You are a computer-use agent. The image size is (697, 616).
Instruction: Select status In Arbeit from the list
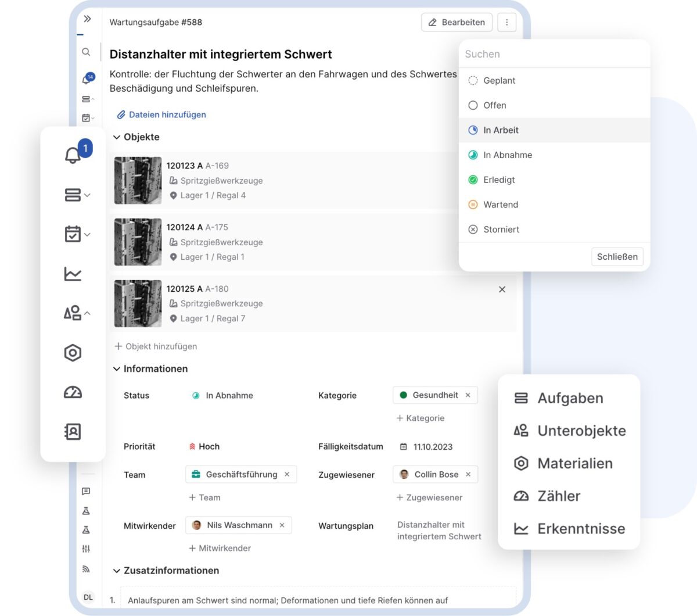[501, 130]
